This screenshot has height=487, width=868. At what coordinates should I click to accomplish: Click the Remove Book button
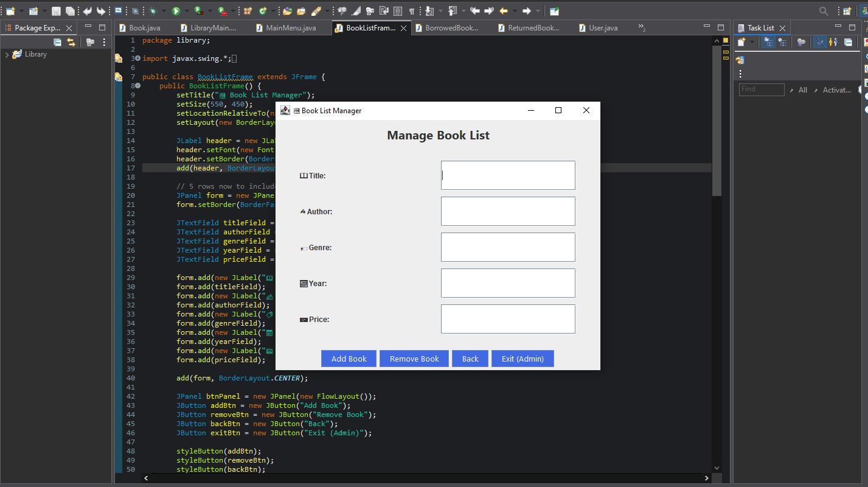[x=414, y=359]
